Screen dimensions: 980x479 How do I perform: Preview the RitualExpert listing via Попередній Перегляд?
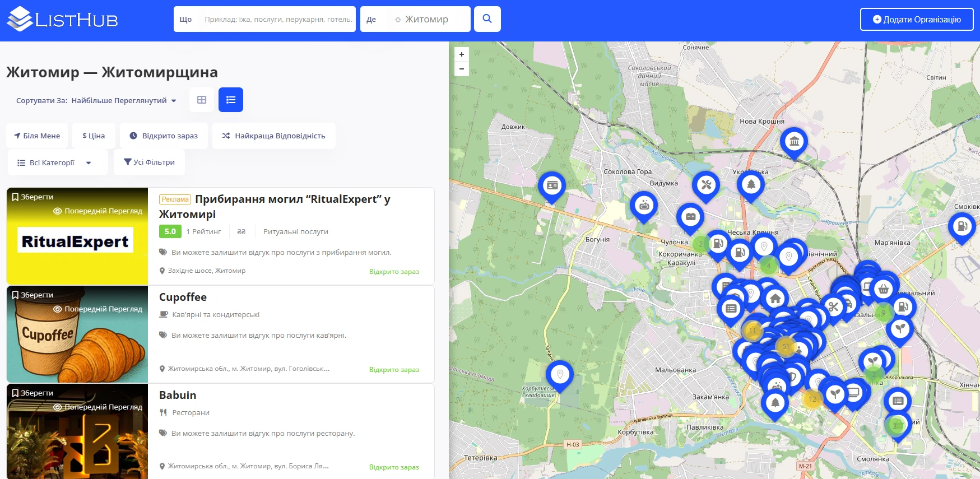click(x=97, y=211)
